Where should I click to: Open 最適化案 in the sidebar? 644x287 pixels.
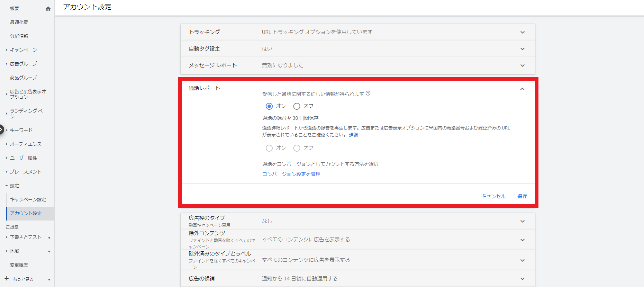pyautogui.click(x=19, y=22)
